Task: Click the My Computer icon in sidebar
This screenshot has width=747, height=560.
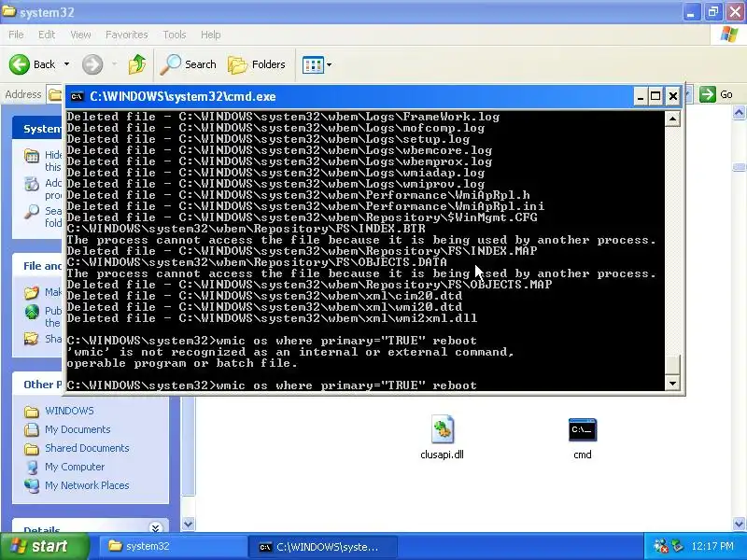Action: click(32, 468)
